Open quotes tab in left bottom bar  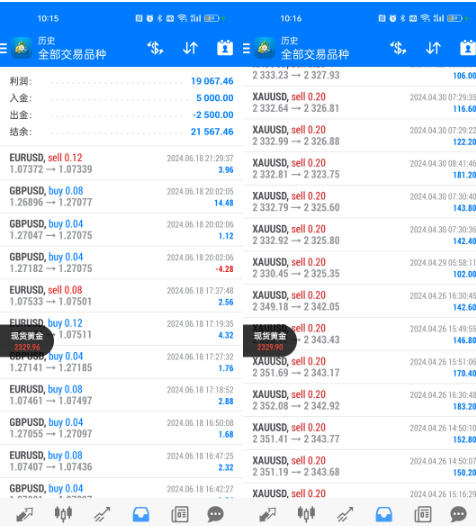click(24, 514)
